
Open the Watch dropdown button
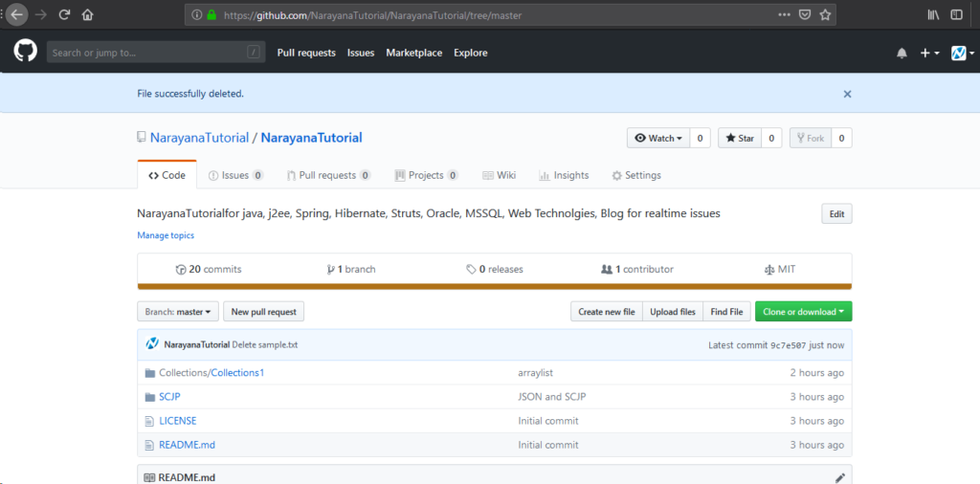point(658,138)
